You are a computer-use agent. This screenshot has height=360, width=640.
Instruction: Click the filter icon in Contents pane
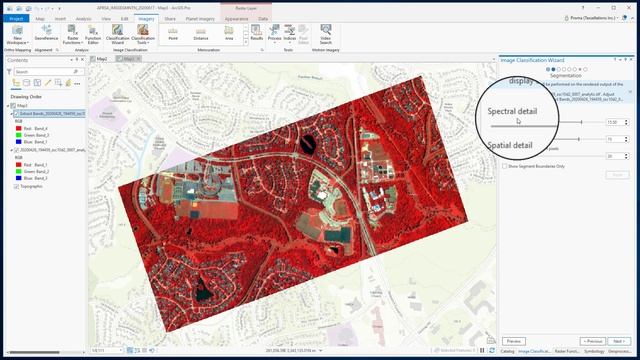point(9,72)
